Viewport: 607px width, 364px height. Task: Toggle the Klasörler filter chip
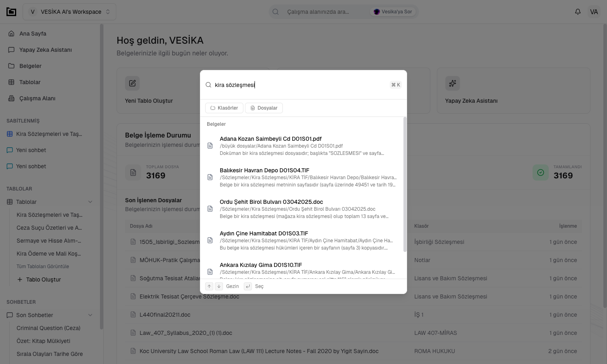coord(224,108)
